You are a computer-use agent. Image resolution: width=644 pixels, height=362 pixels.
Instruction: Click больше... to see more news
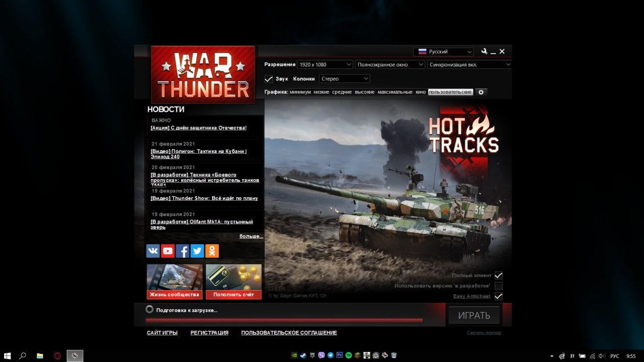pyautogui.click(x=251, y=236)
